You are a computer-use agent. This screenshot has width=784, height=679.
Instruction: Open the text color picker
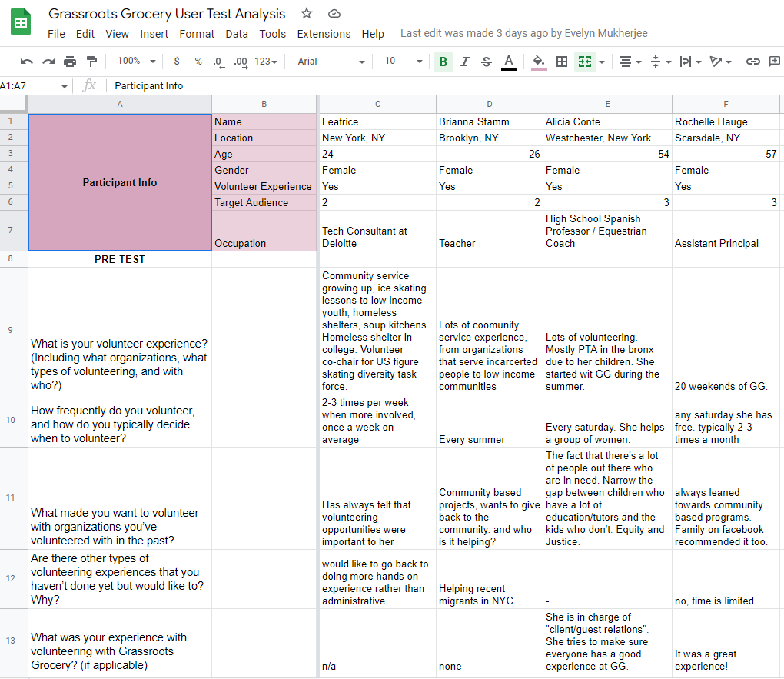tap(509, 62)
